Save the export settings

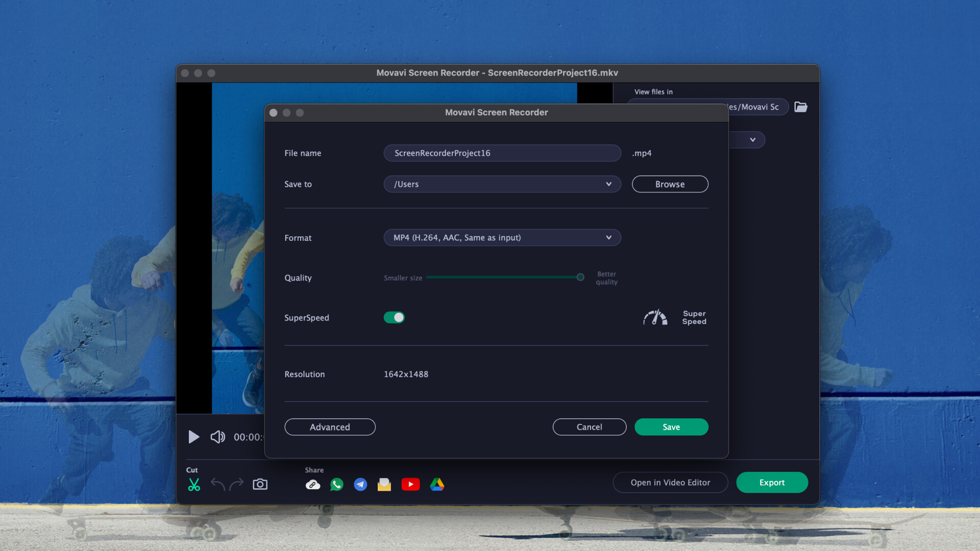point(671,427)
